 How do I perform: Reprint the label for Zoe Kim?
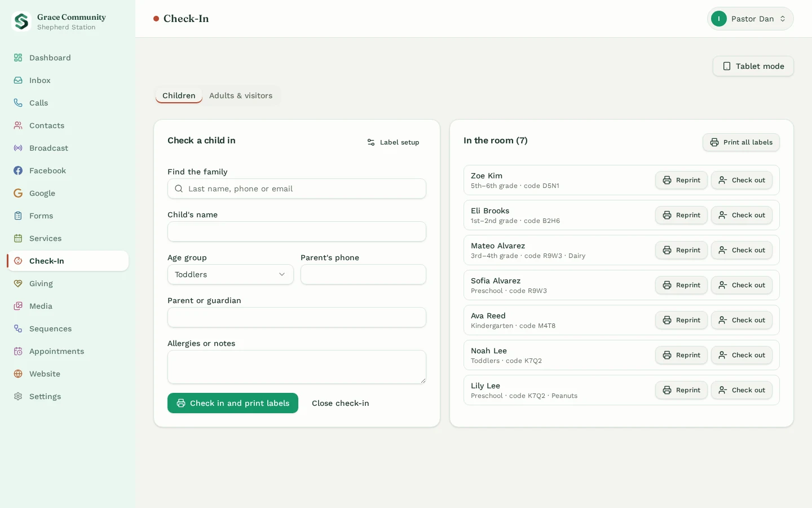[x=681, y=180]
